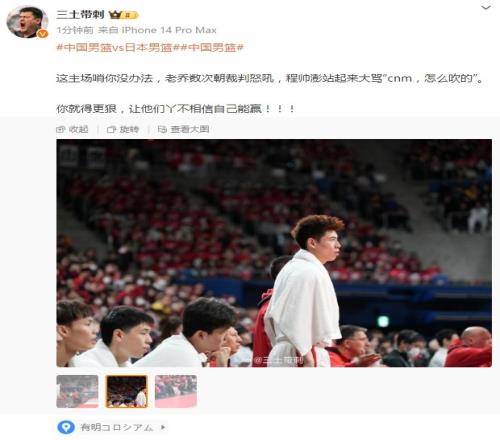Screen dimensions: 500x440
Task: Rotate the image using 旋转
Action: pyautogui.click(x=129, y=129)
